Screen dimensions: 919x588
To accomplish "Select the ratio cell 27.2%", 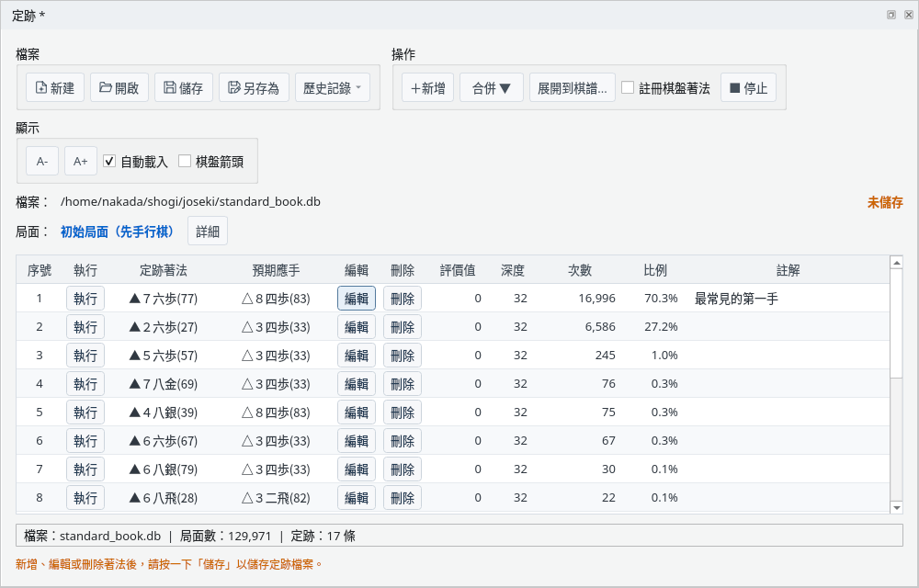I will pyautogui.click(x=661, y=327).
